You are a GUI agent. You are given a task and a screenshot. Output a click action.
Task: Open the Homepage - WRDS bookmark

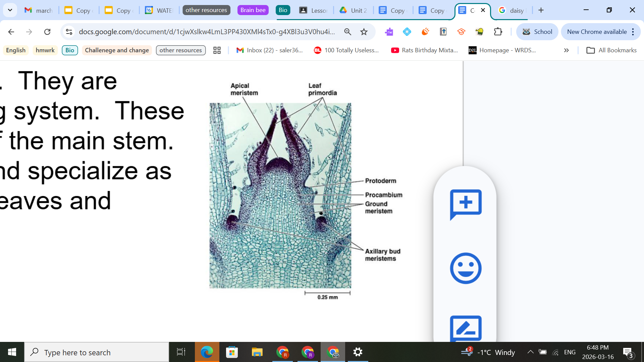pyautogui.click(x=502, y=50)
